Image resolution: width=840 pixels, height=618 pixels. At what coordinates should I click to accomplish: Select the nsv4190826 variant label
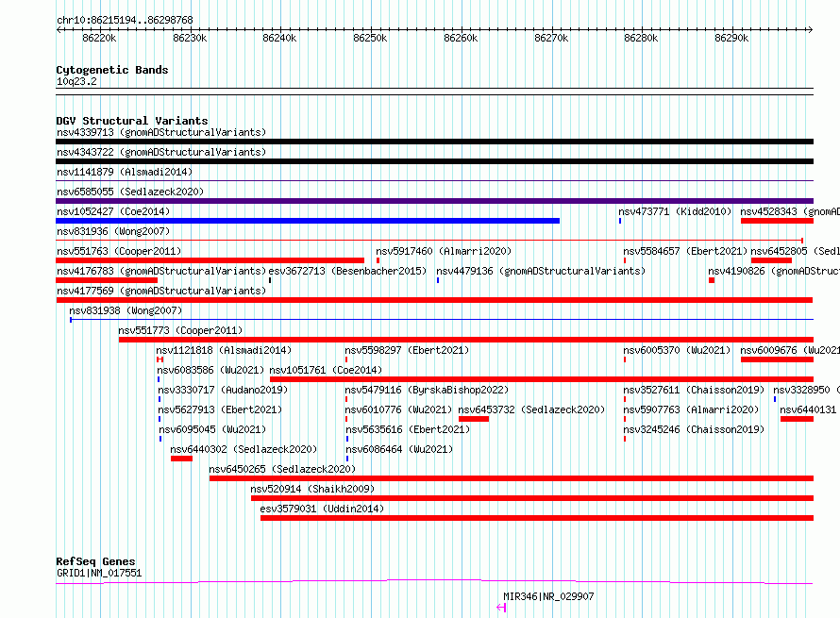774,271
